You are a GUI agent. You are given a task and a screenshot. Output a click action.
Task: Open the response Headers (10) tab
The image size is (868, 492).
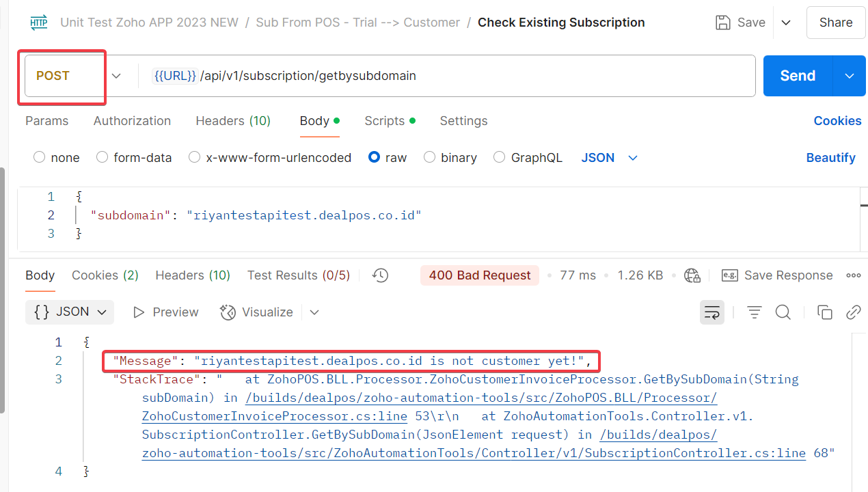[193, 275]
